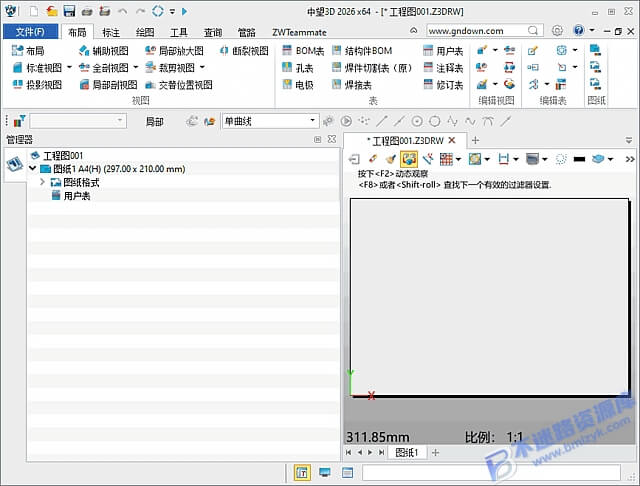Open the 单曲线 selection dropdown
640x486 pixels.
(270, 121)
